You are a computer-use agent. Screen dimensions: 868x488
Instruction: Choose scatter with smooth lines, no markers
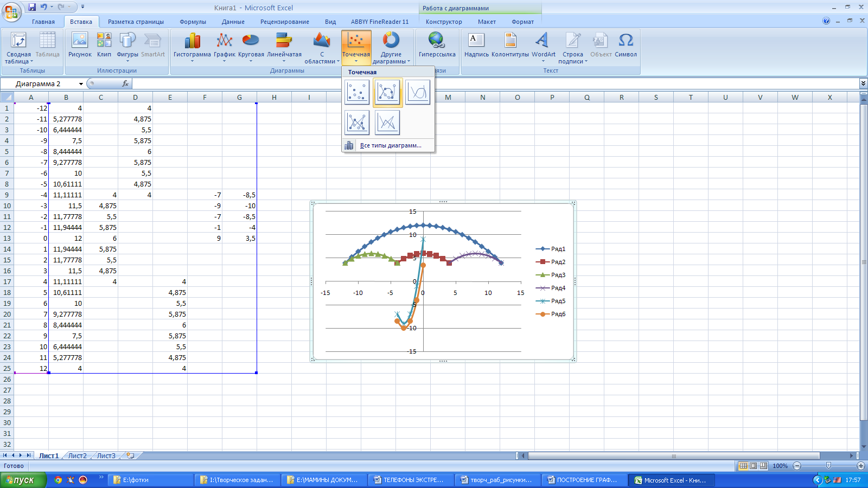tap(418, 92)
